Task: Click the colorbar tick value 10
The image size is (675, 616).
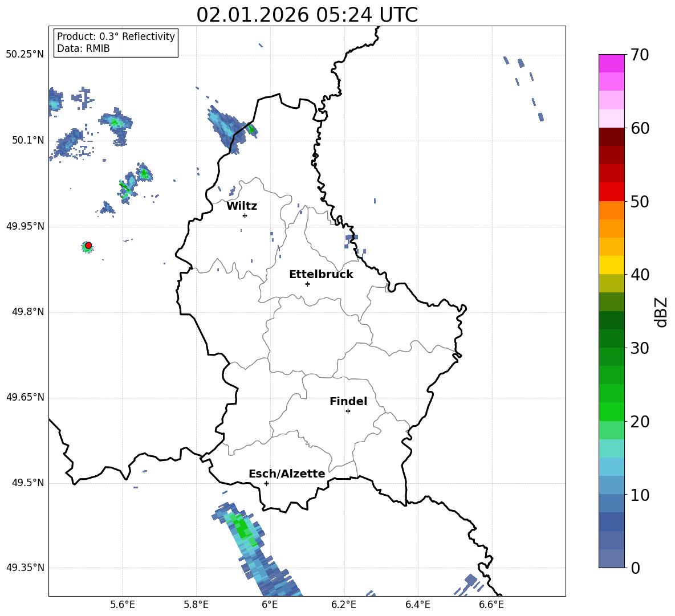Action: pyautogui.click(x=640, y=495)
